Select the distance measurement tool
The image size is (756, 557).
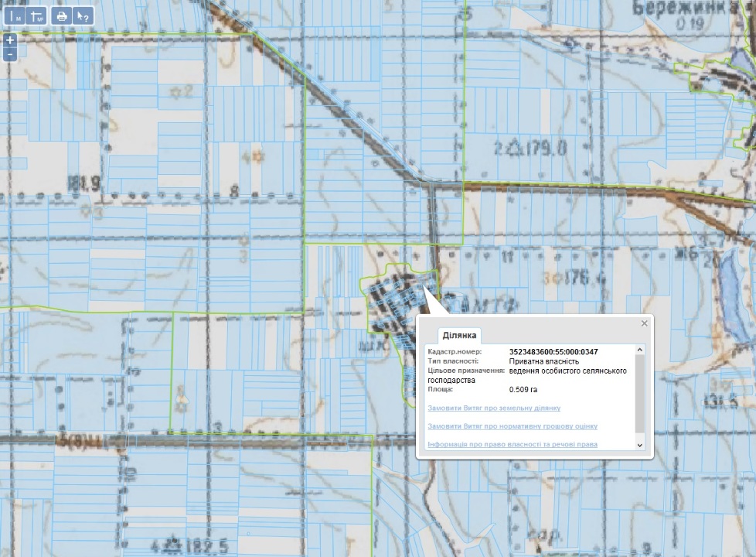click(x=14, y=15)
